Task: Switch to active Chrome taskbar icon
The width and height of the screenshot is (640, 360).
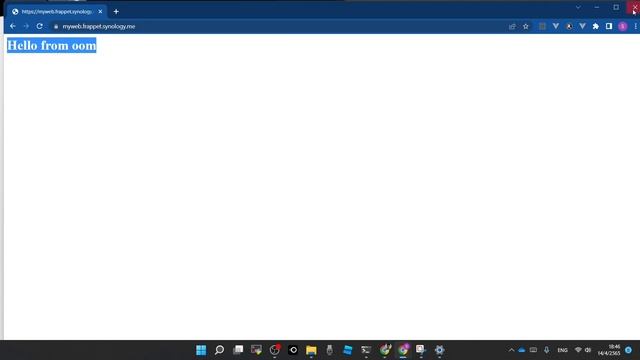Action: pos(403,350)
